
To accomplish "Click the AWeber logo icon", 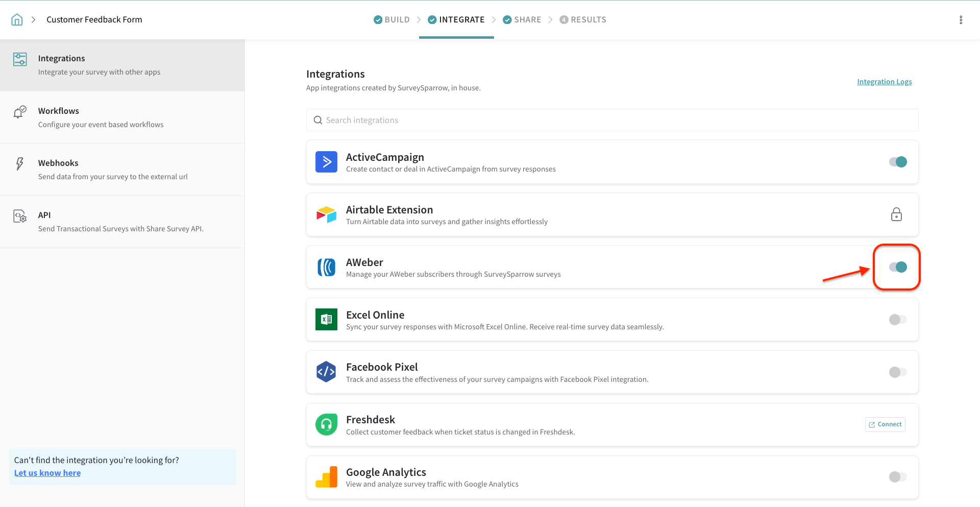I will (326, 267).
